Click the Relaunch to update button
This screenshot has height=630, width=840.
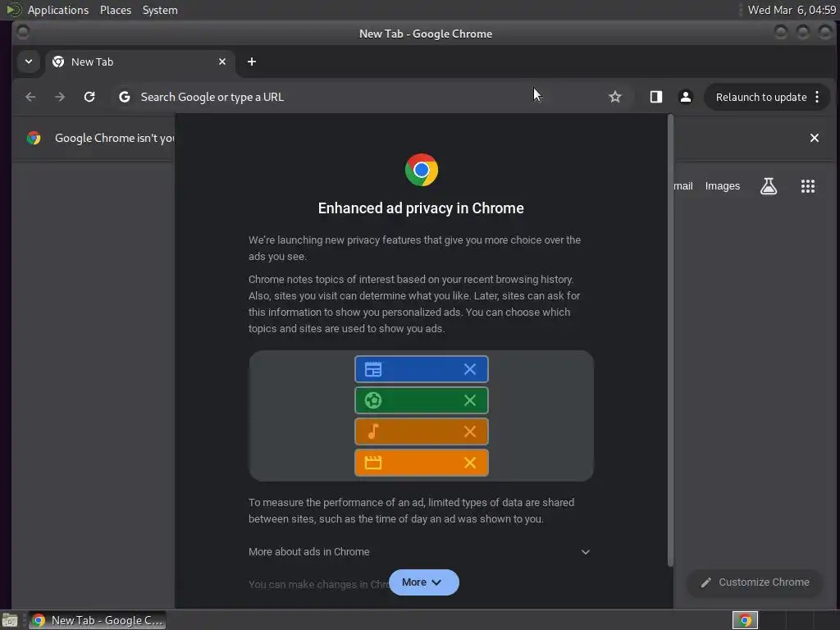pyautogui.click(x=761, y=97)
